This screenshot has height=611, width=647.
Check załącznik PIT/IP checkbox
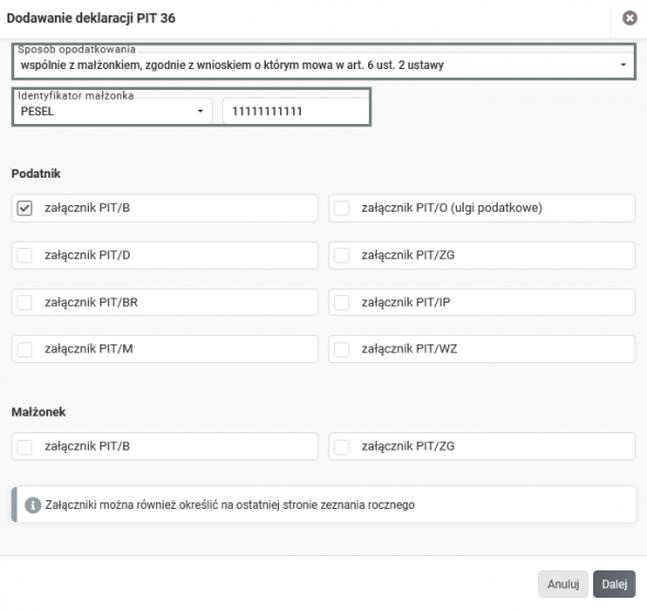pos(342,302)
